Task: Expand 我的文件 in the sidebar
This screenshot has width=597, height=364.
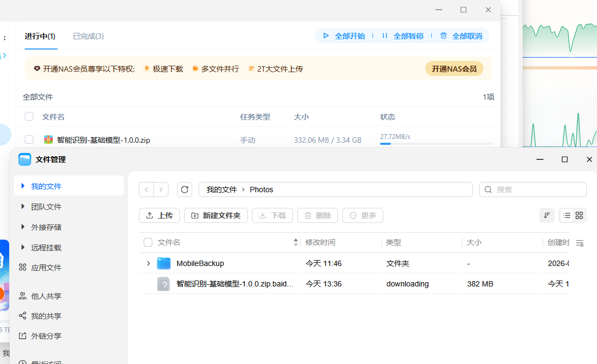Action: pos(23,186)
